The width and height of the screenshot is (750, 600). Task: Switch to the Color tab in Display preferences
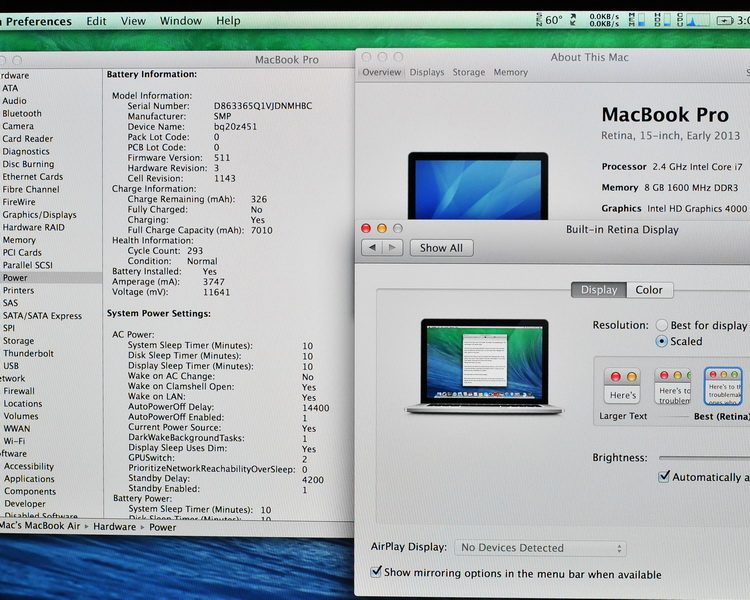(649, 290)
